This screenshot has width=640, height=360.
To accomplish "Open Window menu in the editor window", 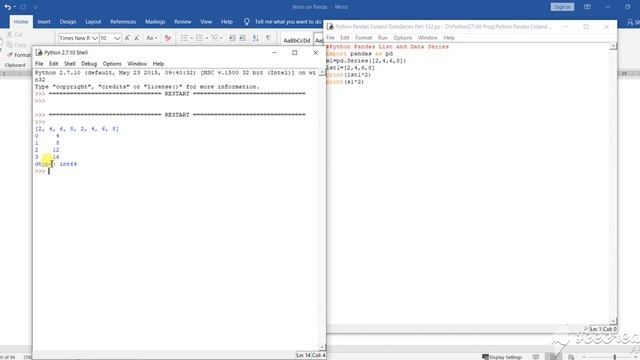I will click(427, 38).
